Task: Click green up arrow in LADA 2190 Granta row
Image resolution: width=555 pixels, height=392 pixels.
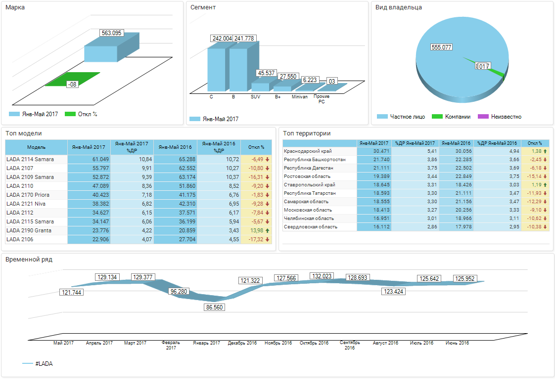Action: (x=267, y=230)
